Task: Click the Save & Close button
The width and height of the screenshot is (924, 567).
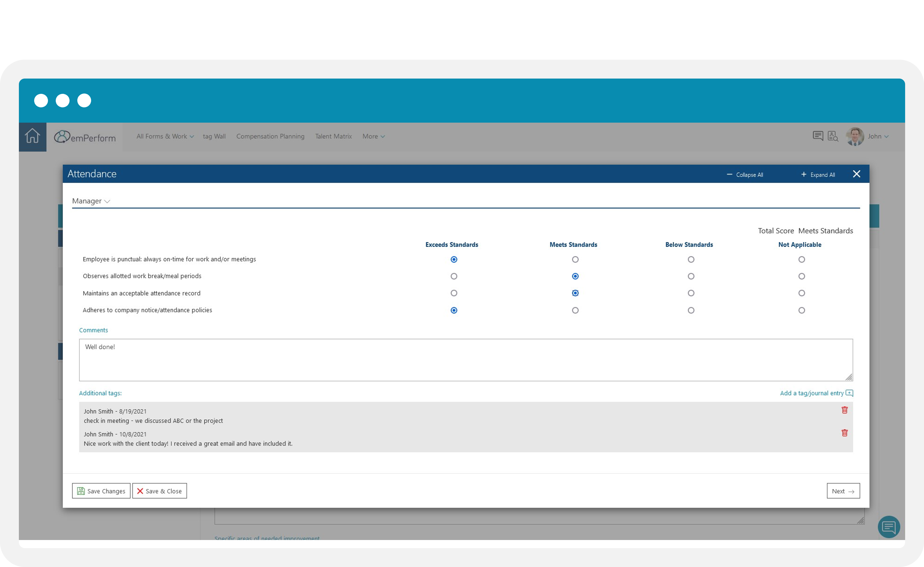Action: click(159, 491)
